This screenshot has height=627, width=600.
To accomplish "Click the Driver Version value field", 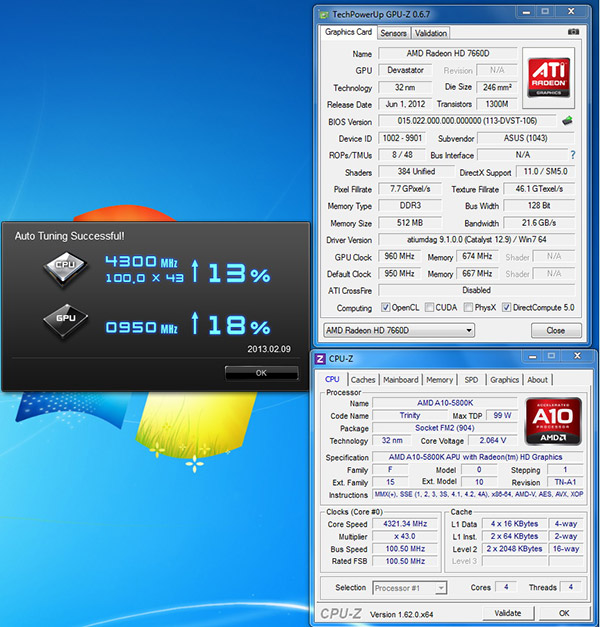I will tap(476, 240).
